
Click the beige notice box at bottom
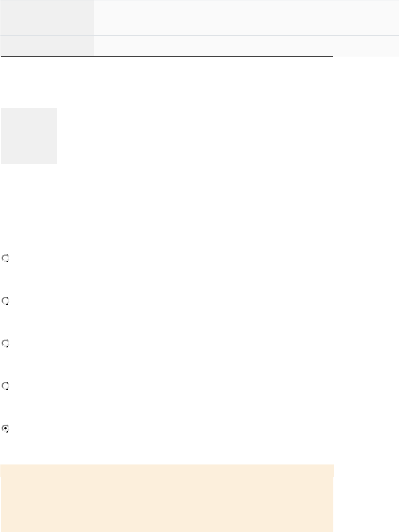[167, 498]
